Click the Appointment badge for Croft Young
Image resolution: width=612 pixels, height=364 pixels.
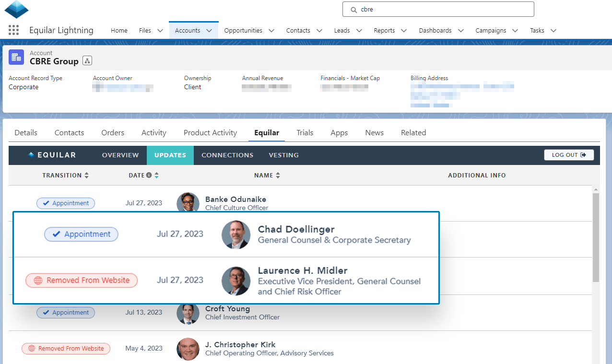(x=66, y=313)
